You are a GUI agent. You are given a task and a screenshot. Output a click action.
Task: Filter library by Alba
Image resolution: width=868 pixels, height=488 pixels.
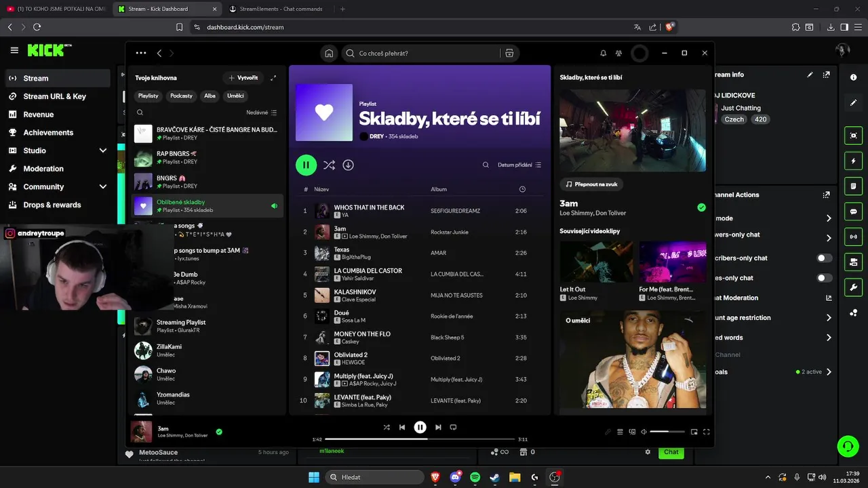pos(210,96)
